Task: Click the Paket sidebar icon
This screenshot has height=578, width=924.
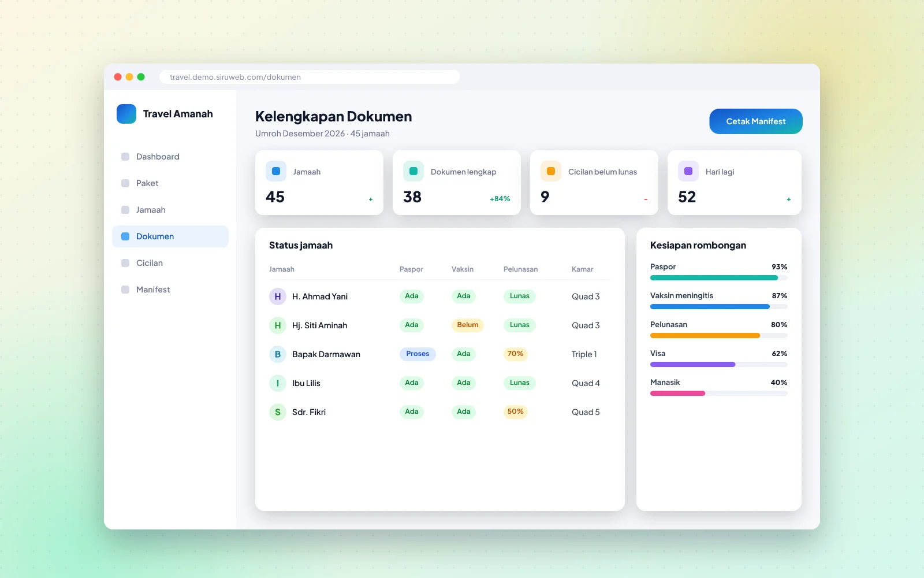Action: [125, 183]
